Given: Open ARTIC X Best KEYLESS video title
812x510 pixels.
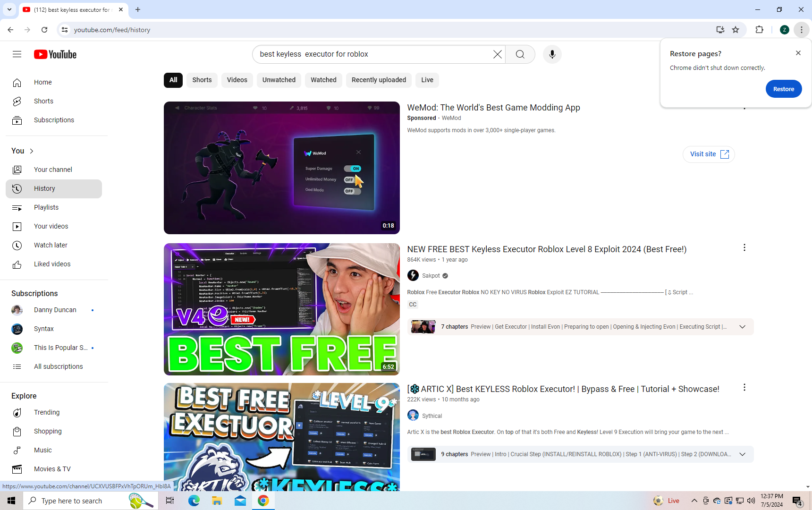Looking at the screenshot, I should (x=563, y=389).
